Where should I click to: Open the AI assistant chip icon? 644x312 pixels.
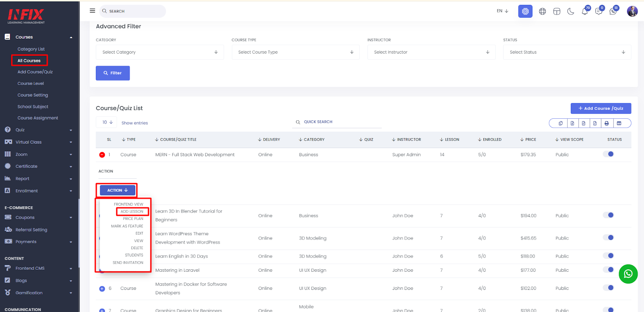pyautogui.click(x=525, y=11)
